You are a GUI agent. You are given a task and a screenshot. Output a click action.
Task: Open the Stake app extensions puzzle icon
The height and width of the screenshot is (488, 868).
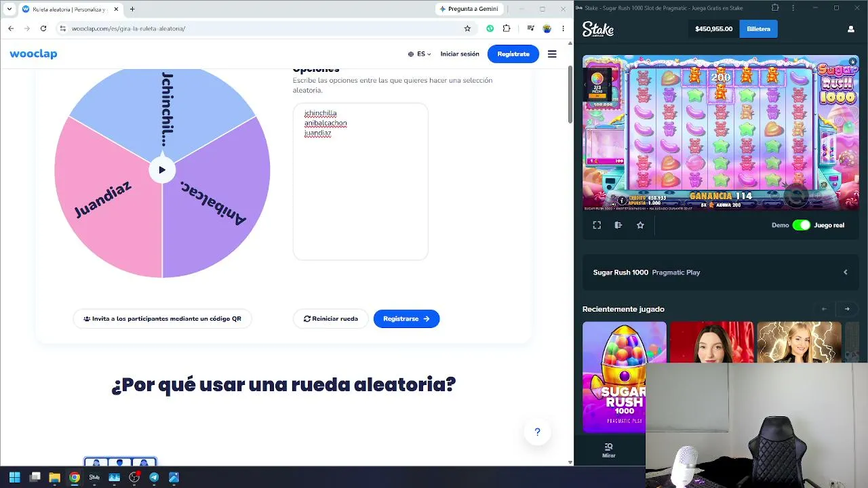(775, 8)
